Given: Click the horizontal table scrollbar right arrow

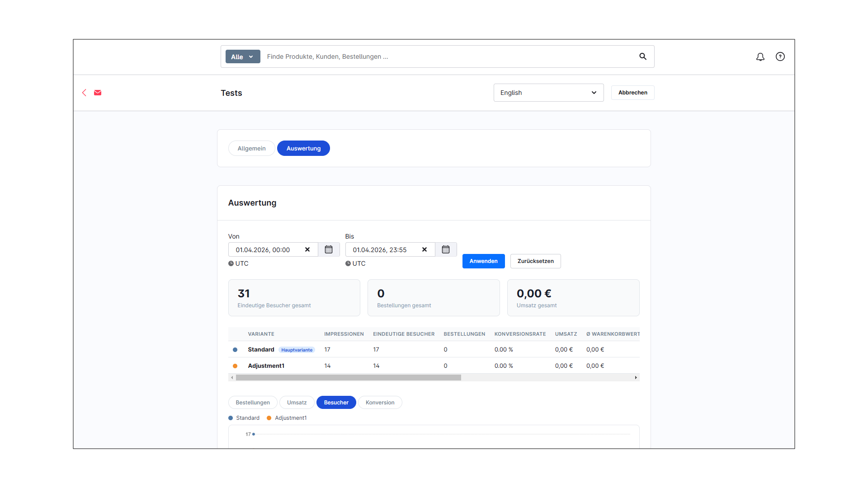Looking at the screenshot, I should (636, 377).
